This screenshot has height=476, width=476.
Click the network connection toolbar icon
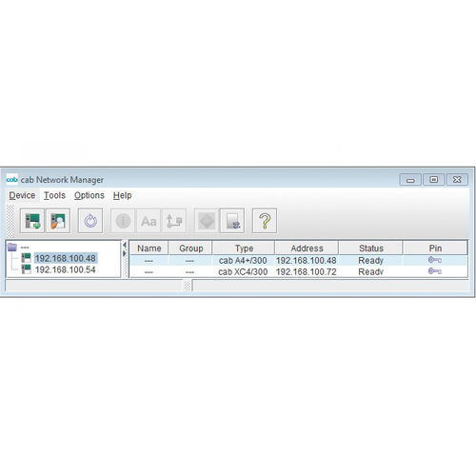pyautogui.click(x=174, y=221)
